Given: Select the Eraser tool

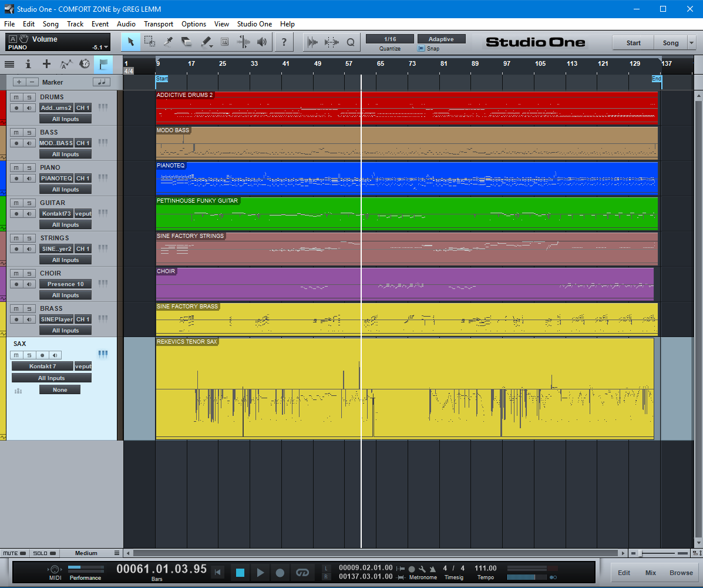Looking at the screenshot, I should click(x=187, y=42).
